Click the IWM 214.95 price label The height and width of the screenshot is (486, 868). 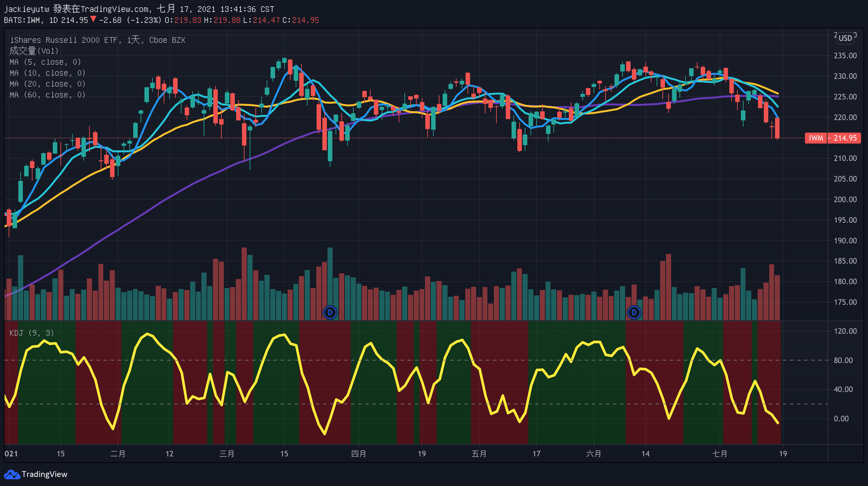[832, 138]
